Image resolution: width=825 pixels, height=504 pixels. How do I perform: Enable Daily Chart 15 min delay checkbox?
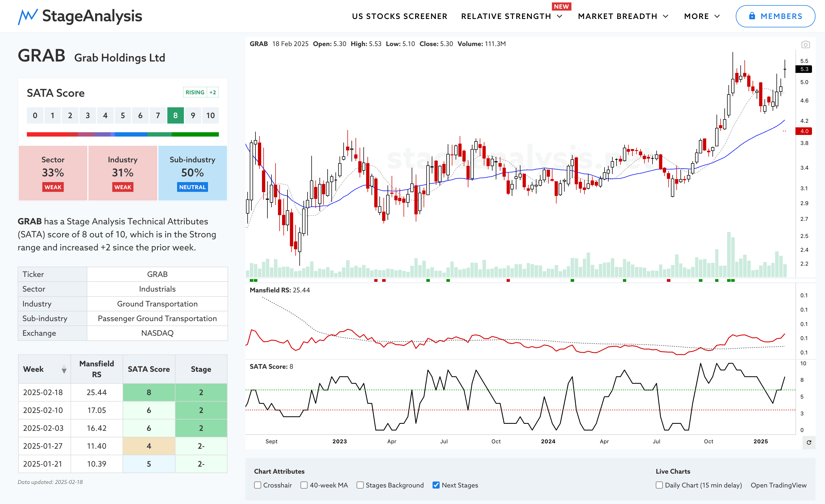[x=659, y=485]
